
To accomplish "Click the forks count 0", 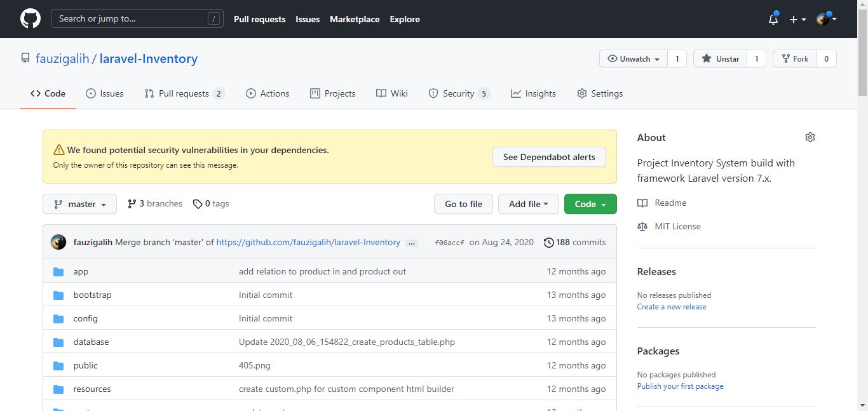I will (x=826, y=58).
